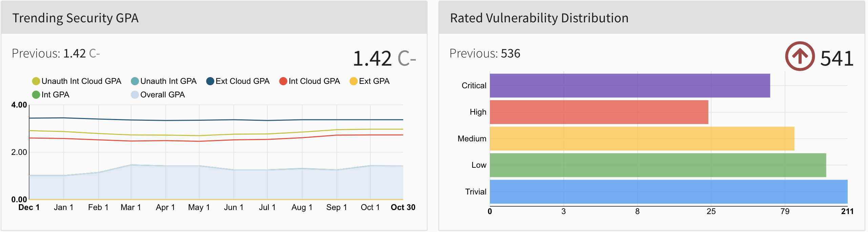Screen dimensions: 868x232
Task: Click the Medium vulnerability yellow bar
Action: (642, 139)
